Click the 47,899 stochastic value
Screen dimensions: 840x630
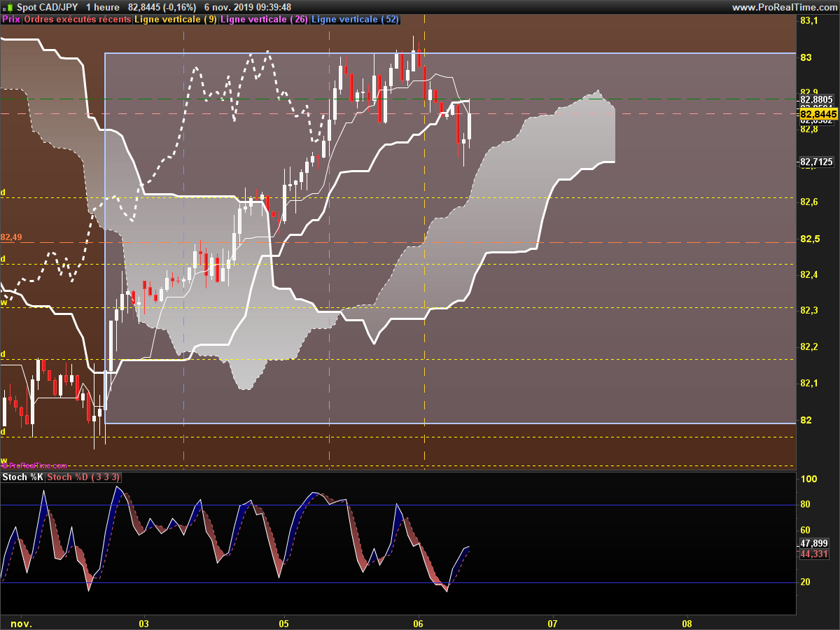tap(814, 543)
